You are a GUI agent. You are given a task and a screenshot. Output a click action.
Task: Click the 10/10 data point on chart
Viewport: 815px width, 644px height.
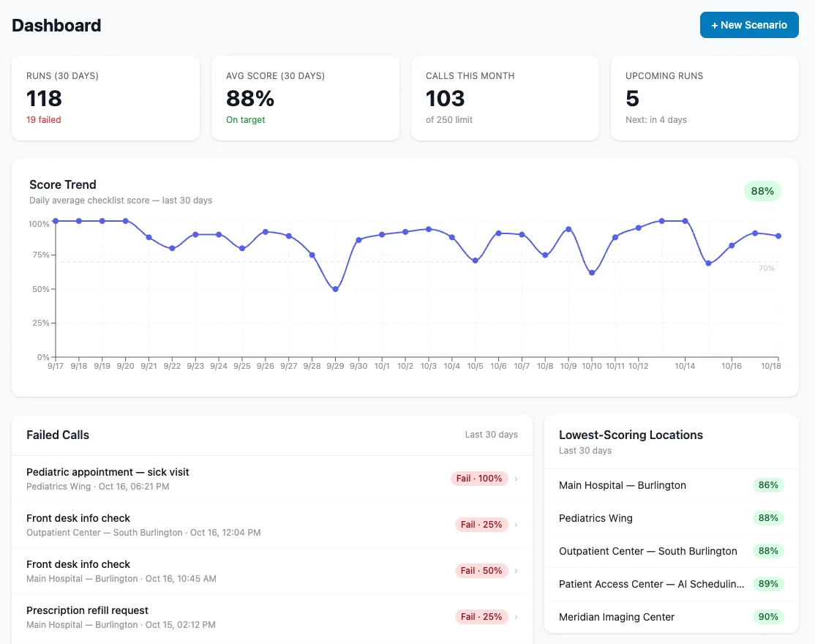click(592, 273)
